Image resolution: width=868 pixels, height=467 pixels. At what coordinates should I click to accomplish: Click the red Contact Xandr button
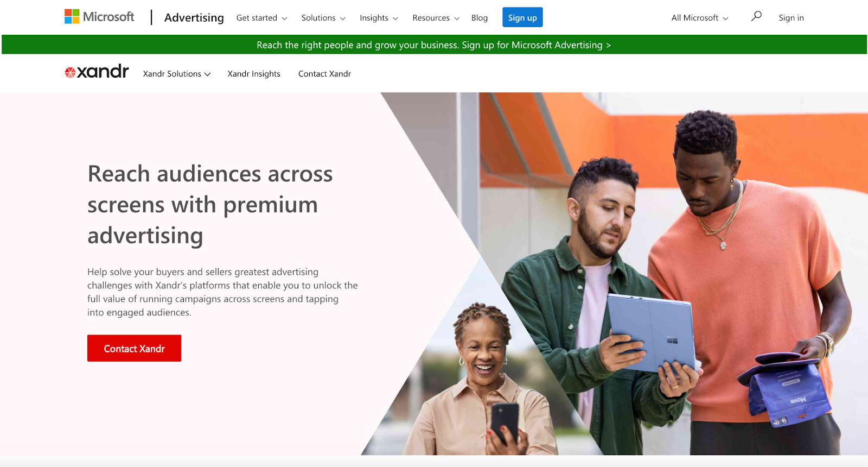tap(134, 348)
